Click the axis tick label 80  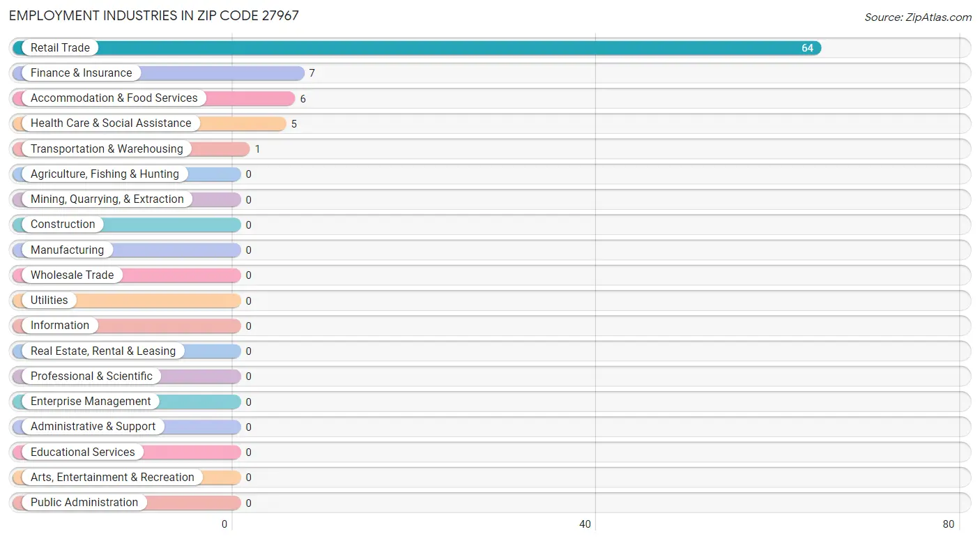pos(948,524)
